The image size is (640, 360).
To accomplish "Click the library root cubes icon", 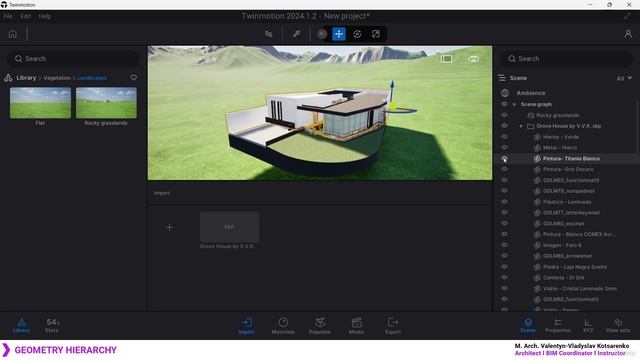I will tap(8, 78).
